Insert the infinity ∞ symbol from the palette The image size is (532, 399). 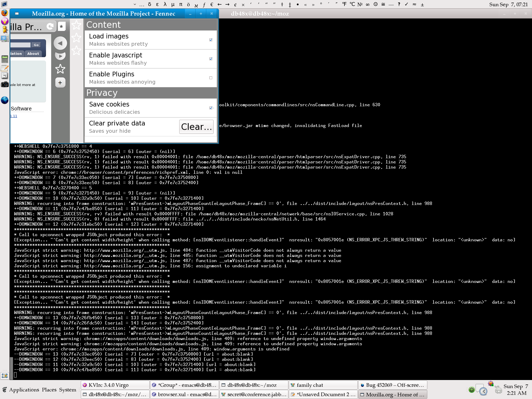pyautogui.click(x=368, y=4)
